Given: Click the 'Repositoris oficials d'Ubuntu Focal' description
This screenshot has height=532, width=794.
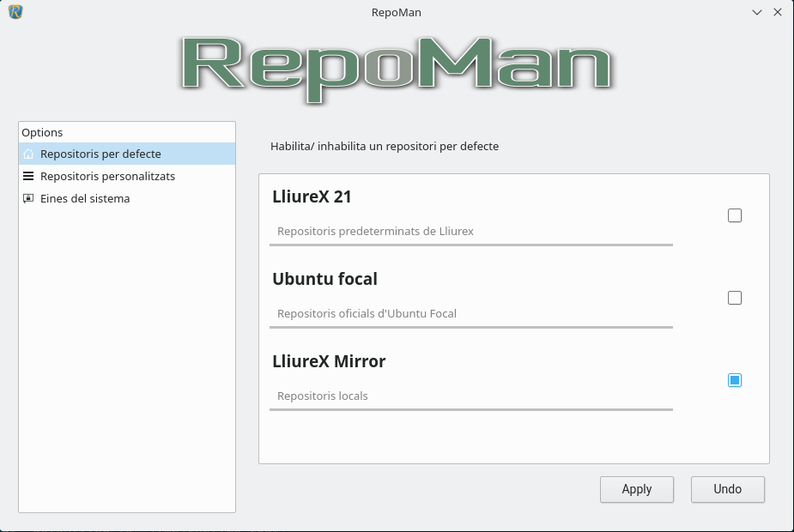Looking at the screenshot, I should pyautogui.click(x=367, y=314).
